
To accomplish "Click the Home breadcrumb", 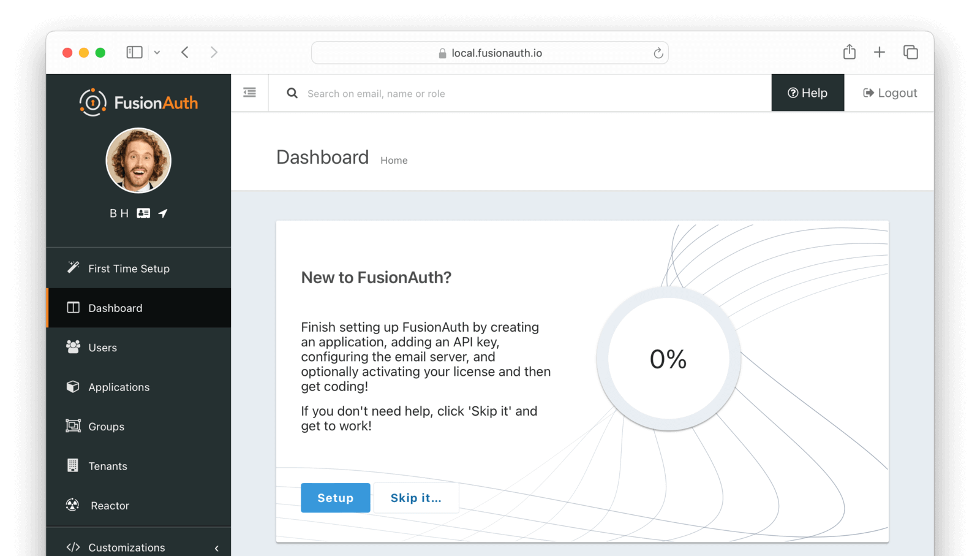I will point(394,161).
